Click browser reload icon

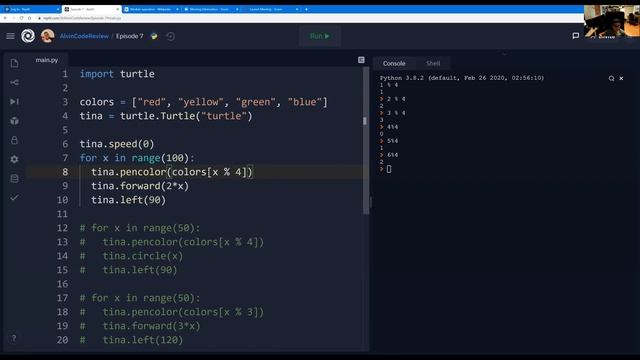point(21,18)
